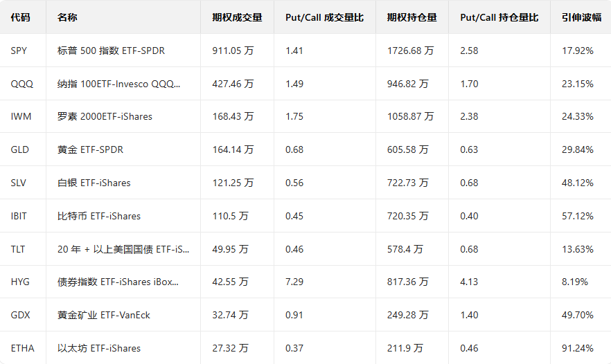Select HYG's 7.29 Put/Call volume ratio cell
This screenshot has height=364, width=611.
[294, 282]
